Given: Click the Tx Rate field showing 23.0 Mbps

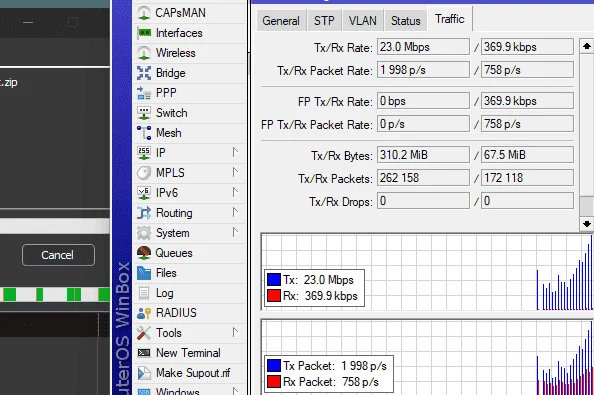Looking at the screenshot, I should tap(423, 47).
